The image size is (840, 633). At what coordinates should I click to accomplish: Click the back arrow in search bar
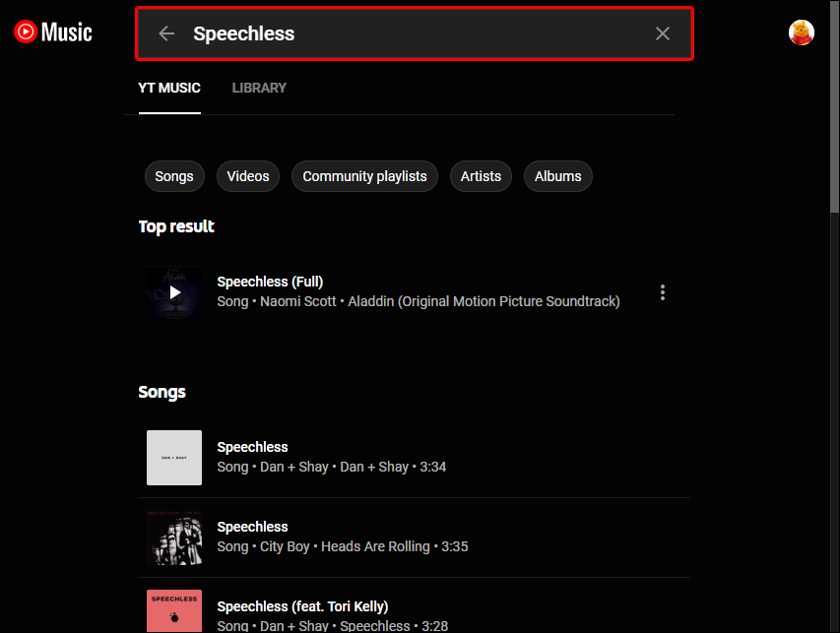pos(166,33)
